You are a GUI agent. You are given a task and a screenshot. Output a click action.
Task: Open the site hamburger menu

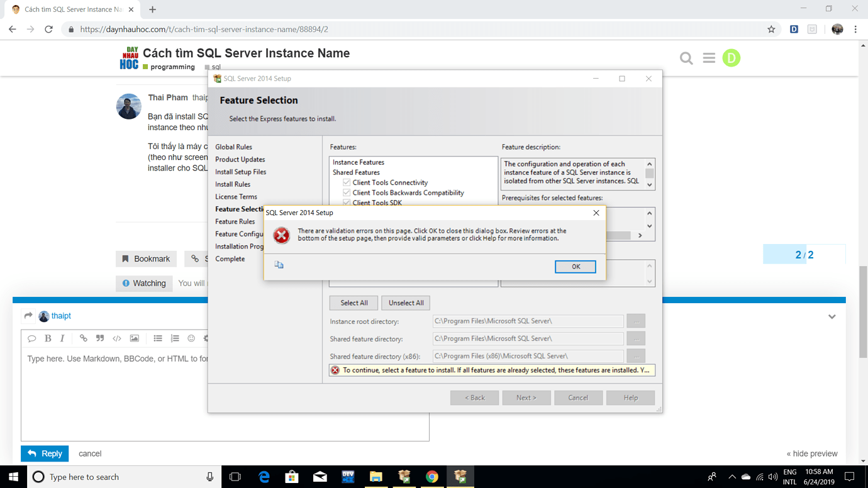(x=709, y=57)
